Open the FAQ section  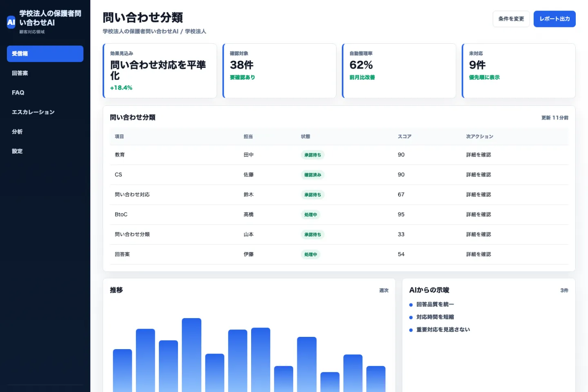pos(45,93)
